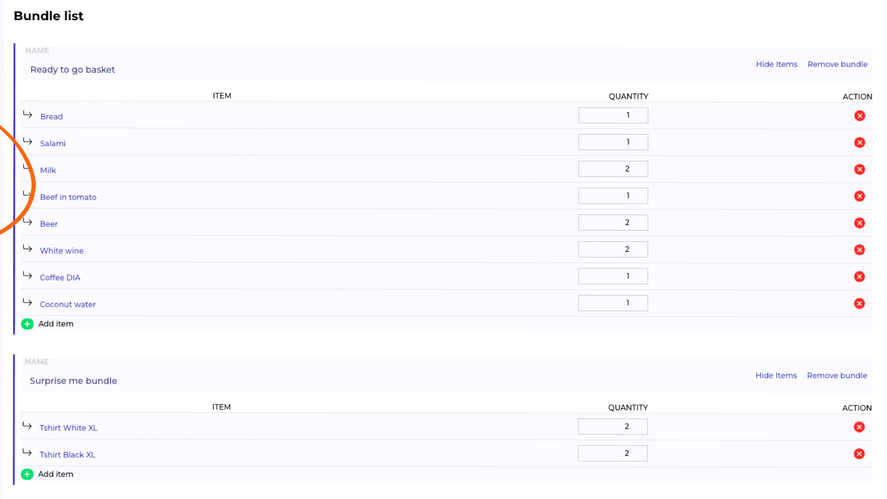Image resolution: width=887 pixels, height=499 pixels.
Task: Remove Bread item with red X icon
Action: [859, 115]
